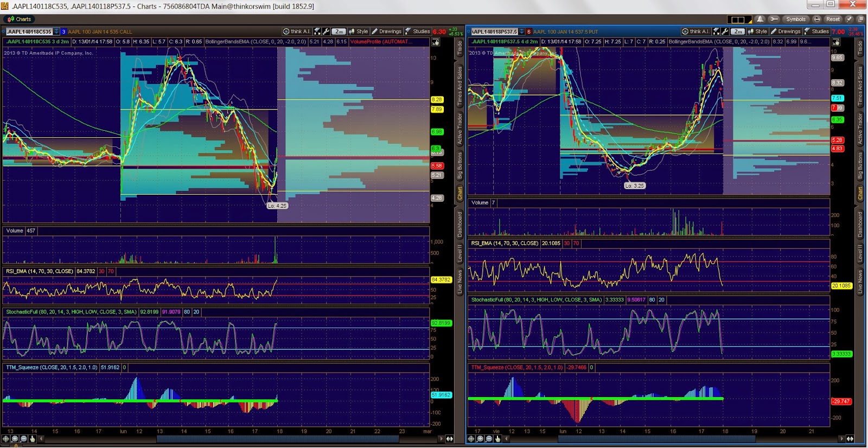Open Level II side tab of left chart
This screenshot has height=448, width=868.
tap(459, 254)
